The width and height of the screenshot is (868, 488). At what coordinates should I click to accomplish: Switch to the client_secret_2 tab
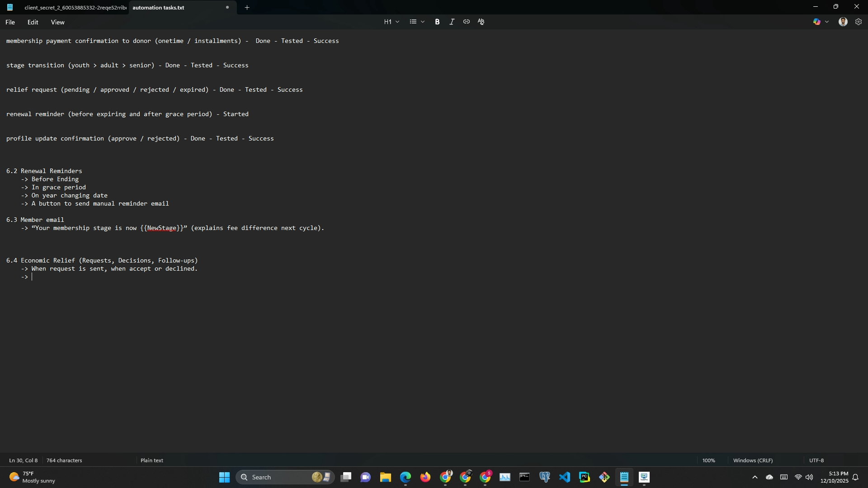[75, 8]
